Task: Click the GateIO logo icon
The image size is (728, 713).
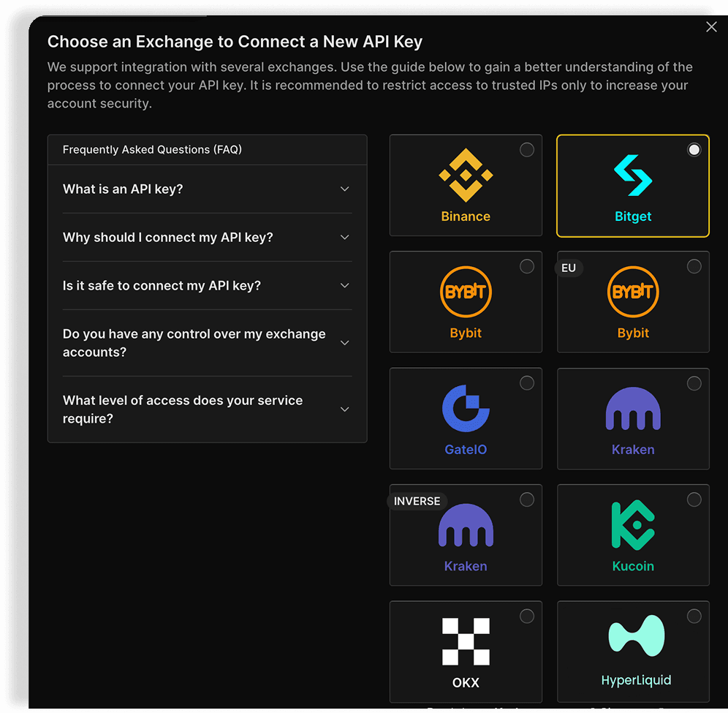Action: tap(466, 408)
